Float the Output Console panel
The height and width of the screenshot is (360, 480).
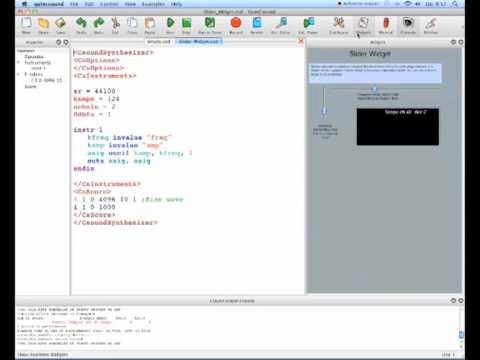coord(453,300)
